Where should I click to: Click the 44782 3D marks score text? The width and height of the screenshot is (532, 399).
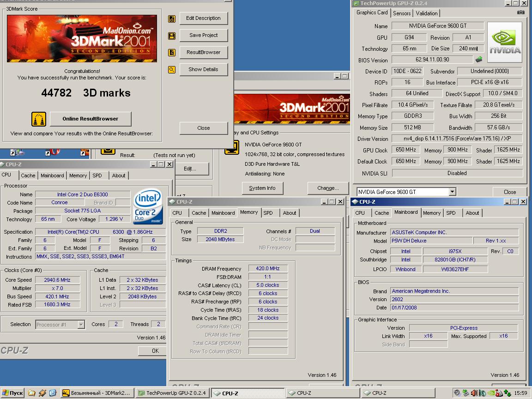click(86, 93)
